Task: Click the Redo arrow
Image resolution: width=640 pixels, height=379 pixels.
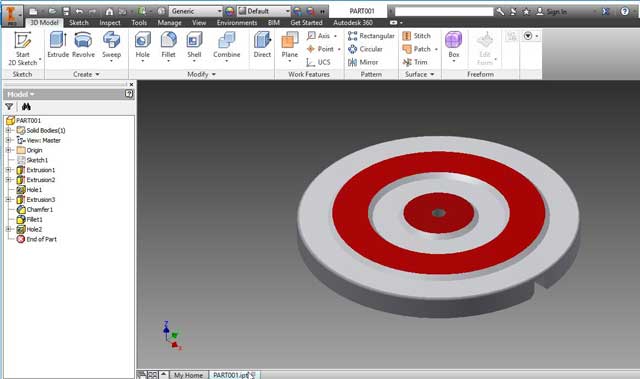Action: tap(93, 11)
